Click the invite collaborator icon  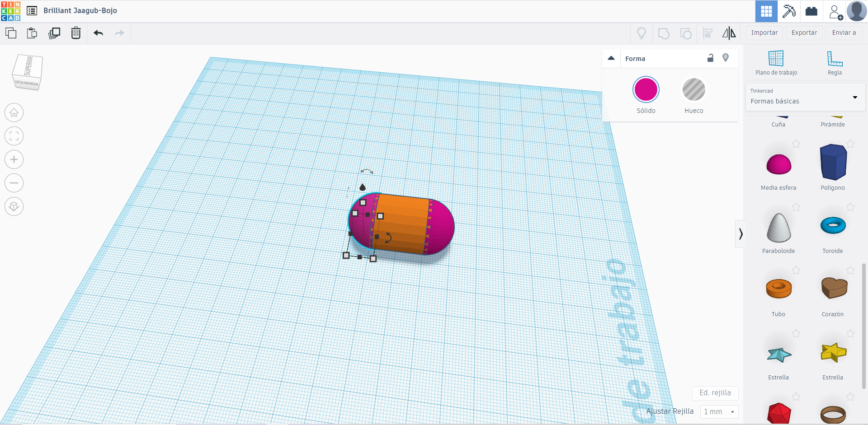tap(835, 12)
